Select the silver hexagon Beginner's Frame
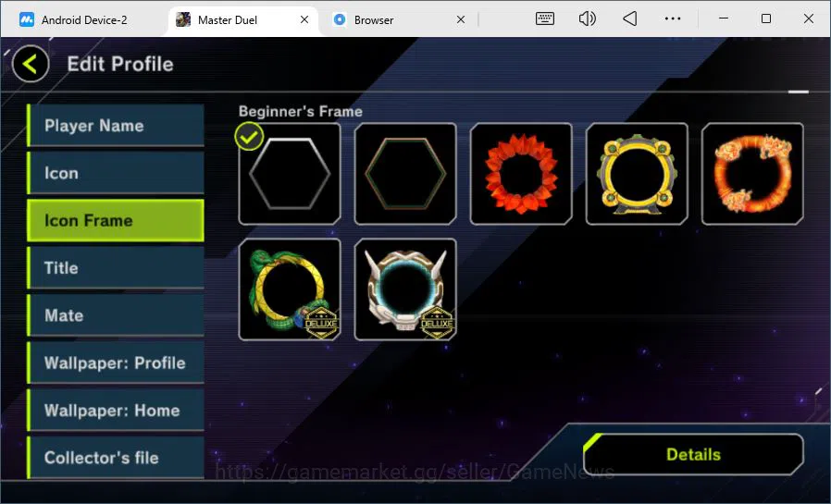The width and height of the screenshot is (831, 504). pyautogui.click(x=290, y=174)
